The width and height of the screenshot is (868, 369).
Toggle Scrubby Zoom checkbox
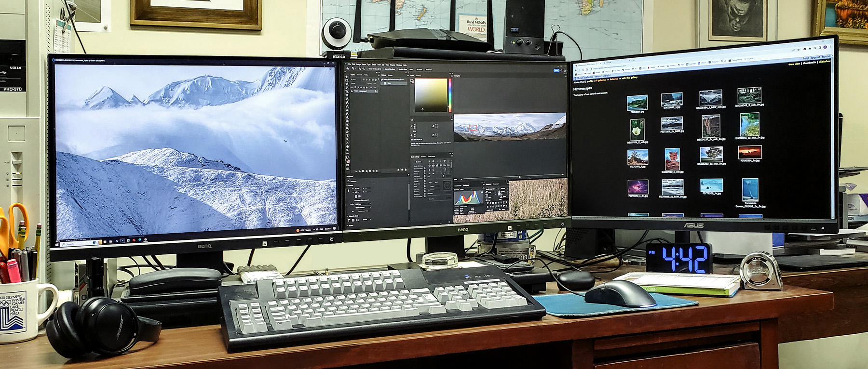[x=397, y=69]
